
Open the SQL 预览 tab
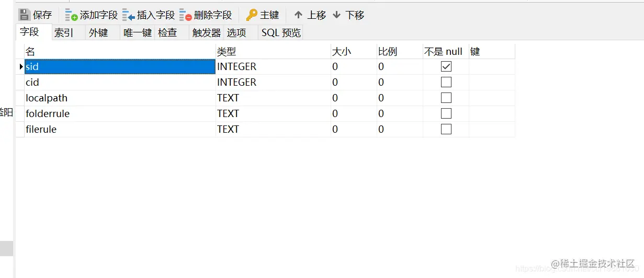click(x=281, y=32)
